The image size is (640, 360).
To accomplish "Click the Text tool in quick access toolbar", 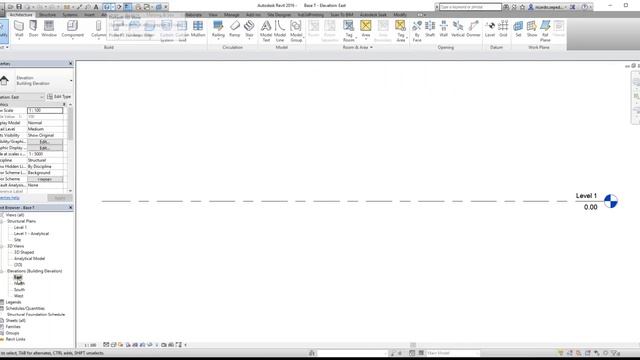I will pyautogui.click(x=96, y=7).
